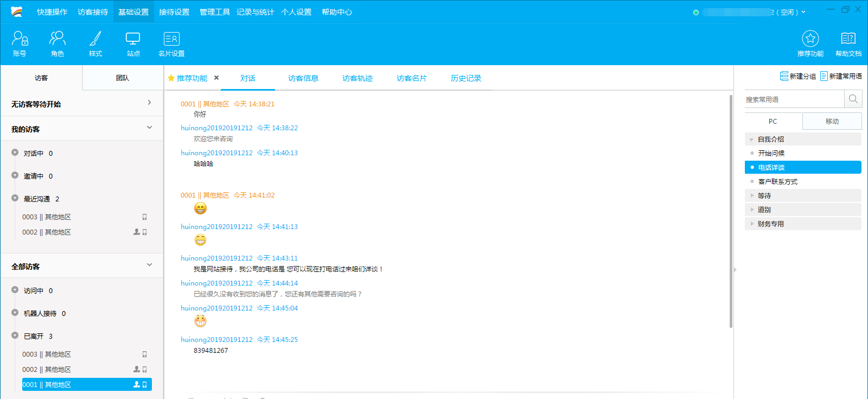Viewport: 868px width, 399px height.
Task: Switch to the 访客信息 tab
Action: click(303, 78)
